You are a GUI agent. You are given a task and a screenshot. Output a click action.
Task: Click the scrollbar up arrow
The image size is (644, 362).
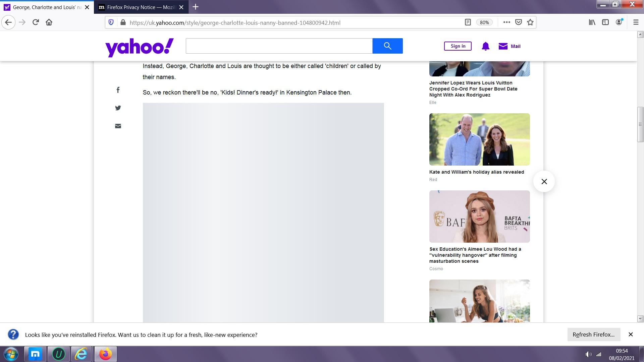(640, 34)
